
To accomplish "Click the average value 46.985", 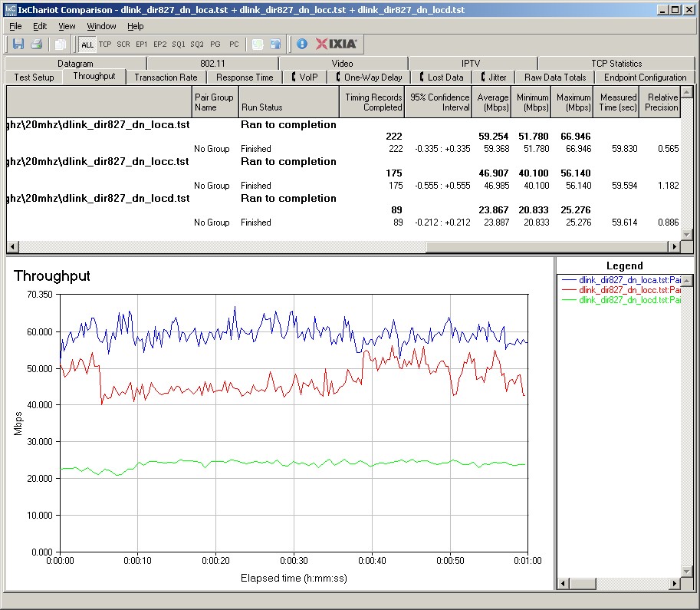I will [x=496, y=185].
